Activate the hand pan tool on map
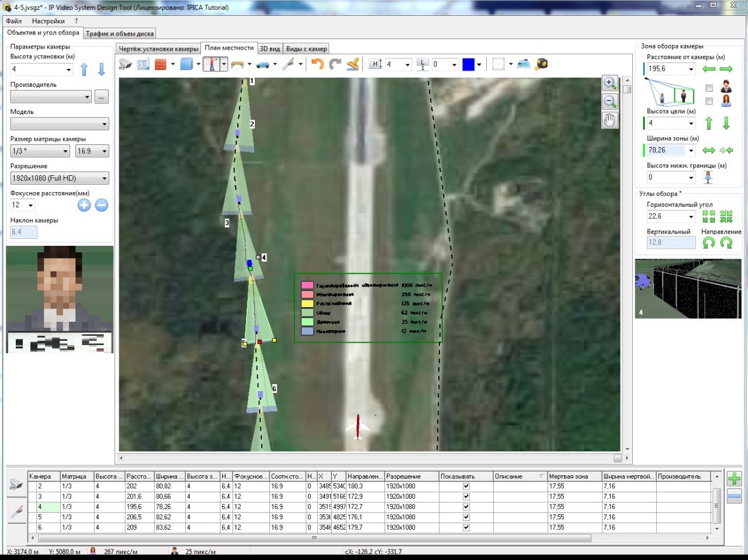This screenshot has width=748, height=560. click(x=610, y=120)
